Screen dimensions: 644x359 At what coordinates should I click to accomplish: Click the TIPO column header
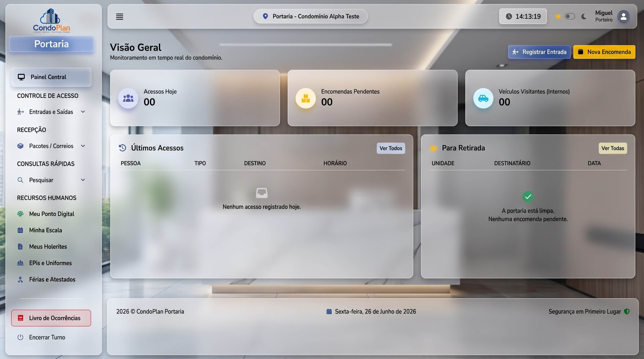tap(200, 163)
